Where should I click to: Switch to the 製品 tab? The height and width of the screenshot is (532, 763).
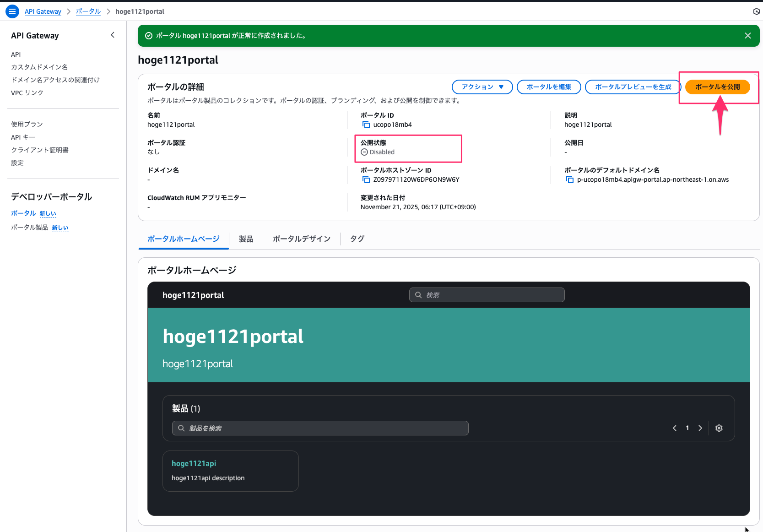pos(246,239)
